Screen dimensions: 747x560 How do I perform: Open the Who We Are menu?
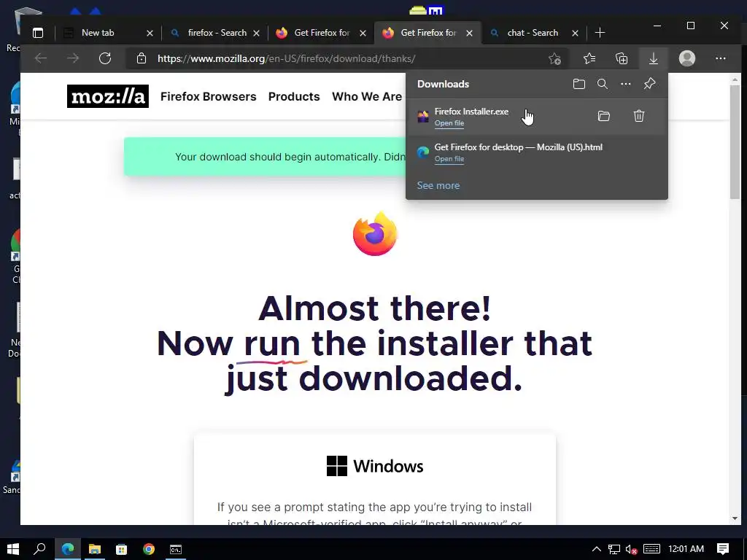(367, 97)
